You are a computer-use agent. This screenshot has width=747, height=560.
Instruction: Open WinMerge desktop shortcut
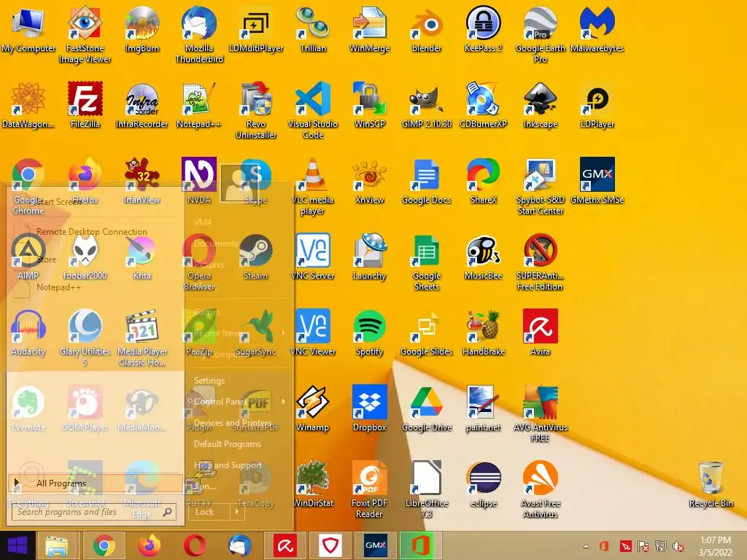[369, 29]
